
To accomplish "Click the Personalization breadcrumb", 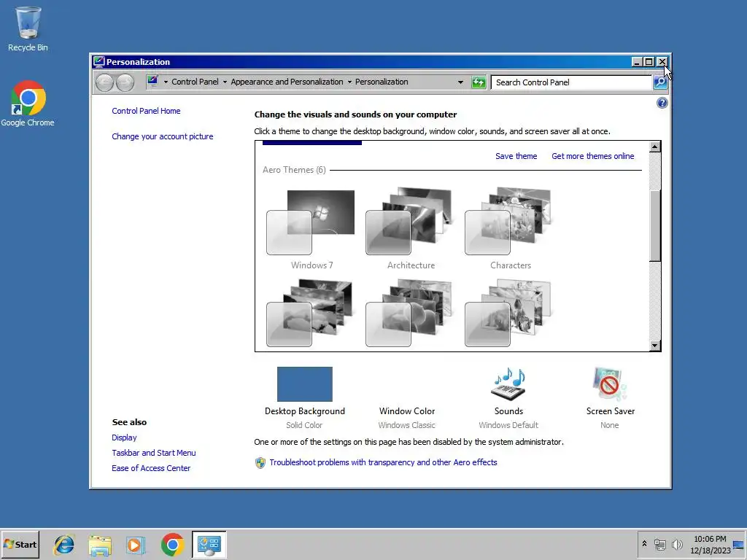I will [382, 82].
